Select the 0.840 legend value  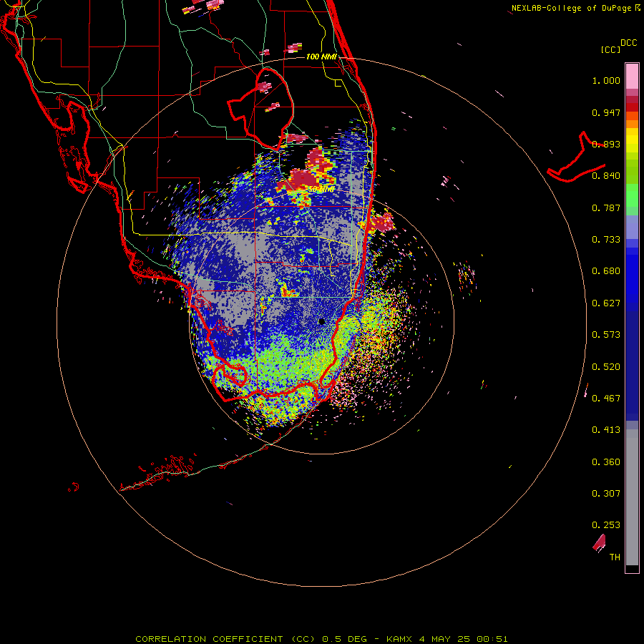click(606, 176)
